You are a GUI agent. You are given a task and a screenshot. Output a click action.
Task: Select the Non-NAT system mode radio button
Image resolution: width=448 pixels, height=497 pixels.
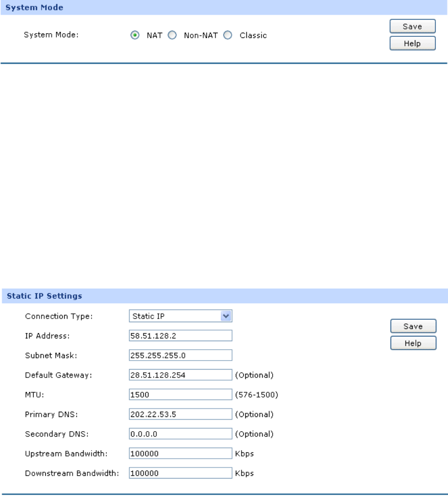172,35
